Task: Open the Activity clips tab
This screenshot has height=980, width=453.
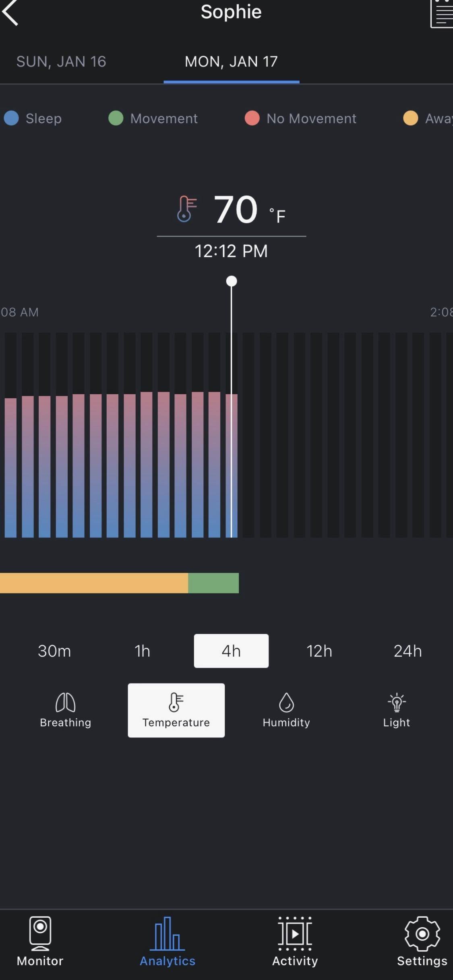Action: [x=295, y=941]
